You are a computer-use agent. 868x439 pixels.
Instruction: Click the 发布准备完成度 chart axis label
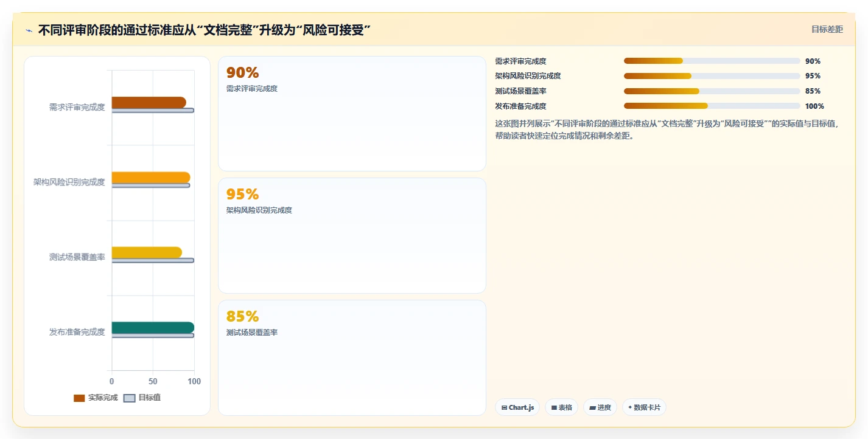[77, 332]
